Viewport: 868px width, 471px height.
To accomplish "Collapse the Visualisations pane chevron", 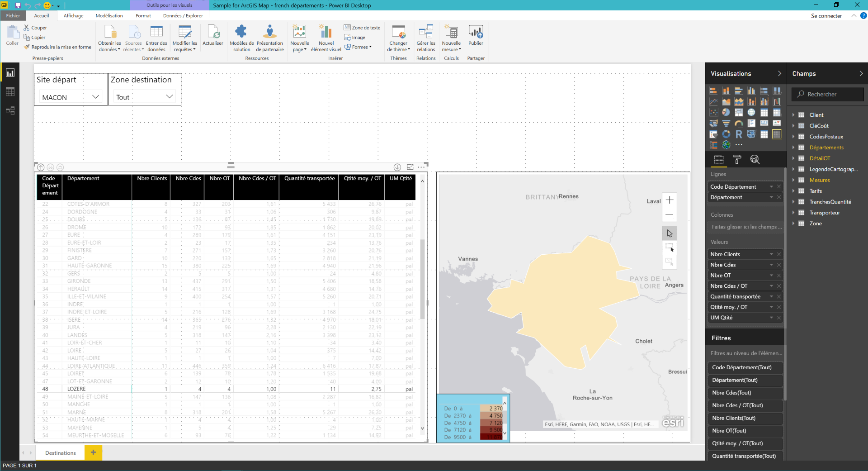I will pos(779,73).
